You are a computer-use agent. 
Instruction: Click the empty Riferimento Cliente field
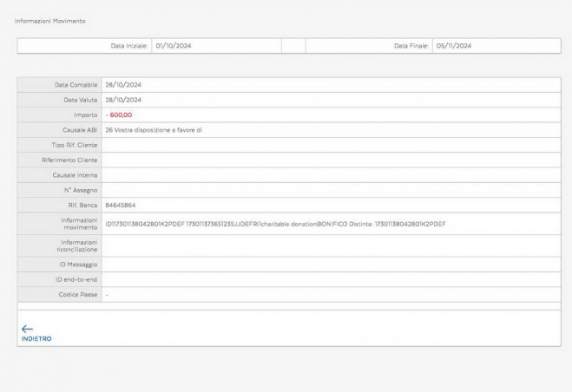(x=330, y=160)
